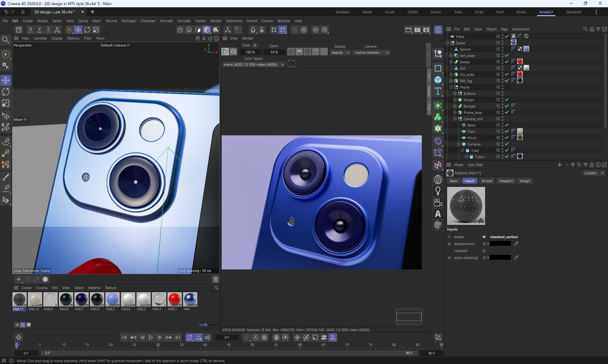Toggle visibility dots for Plane object
Image resolution: width=608 pixels, height=364 pixels.
coord(503,36)
